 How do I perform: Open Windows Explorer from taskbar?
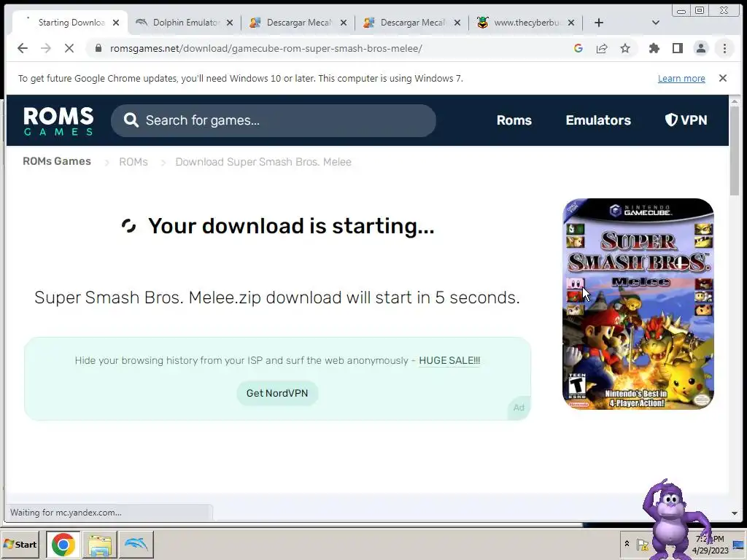99,545
